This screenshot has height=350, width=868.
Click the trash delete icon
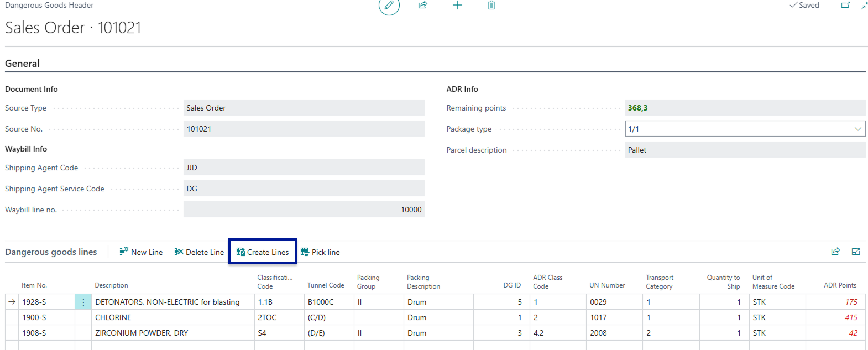491,6
